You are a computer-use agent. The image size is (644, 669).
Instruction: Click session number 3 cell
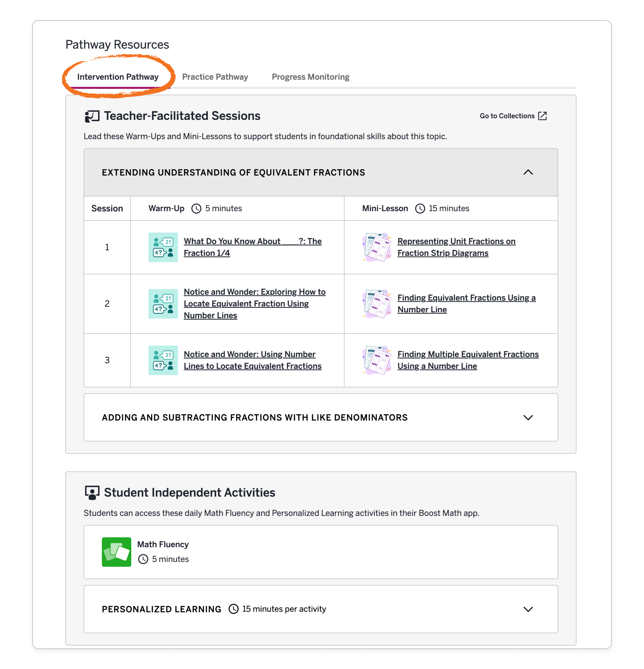(x=107, y=360)
